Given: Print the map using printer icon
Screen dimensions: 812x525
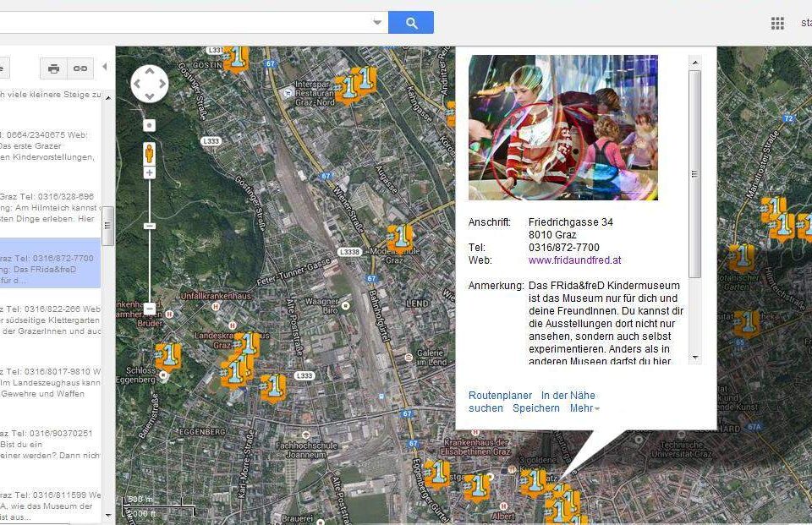Looking at the screenshot, I should click(54, 68).
